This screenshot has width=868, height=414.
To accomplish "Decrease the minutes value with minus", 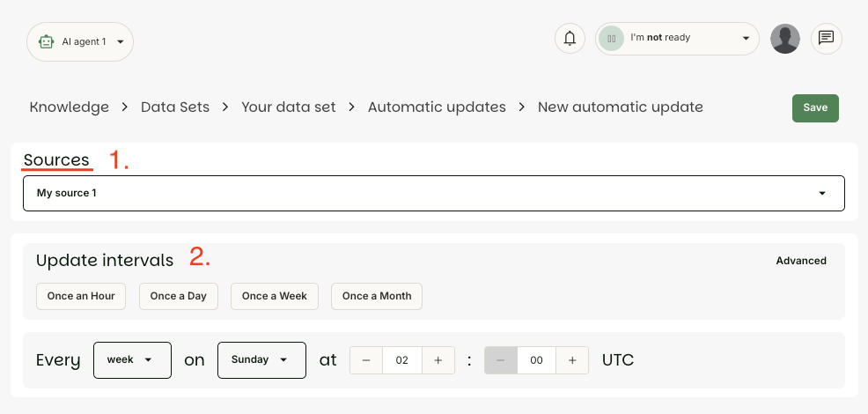I will [501, 360].
